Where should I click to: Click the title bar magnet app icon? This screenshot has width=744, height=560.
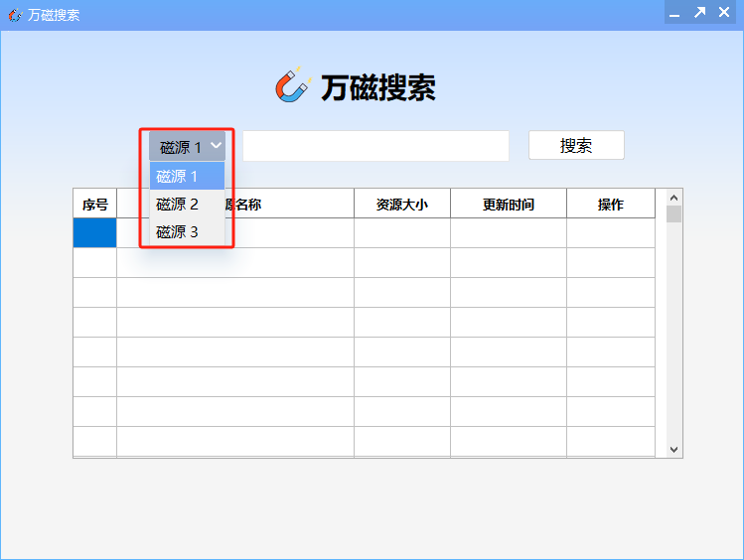click(x=15, y=15)
